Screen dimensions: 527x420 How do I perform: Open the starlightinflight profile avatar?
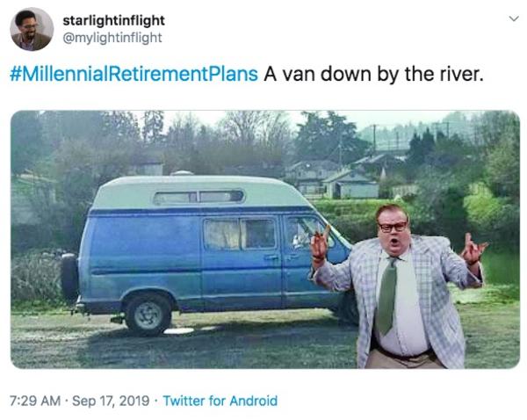point(32,29)
